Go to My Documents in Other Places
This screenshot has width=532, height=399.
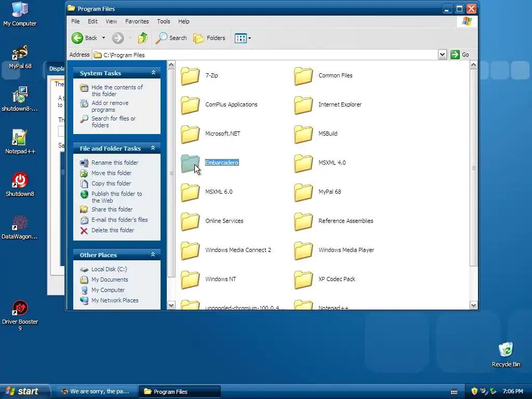click(x=110, y=280)
